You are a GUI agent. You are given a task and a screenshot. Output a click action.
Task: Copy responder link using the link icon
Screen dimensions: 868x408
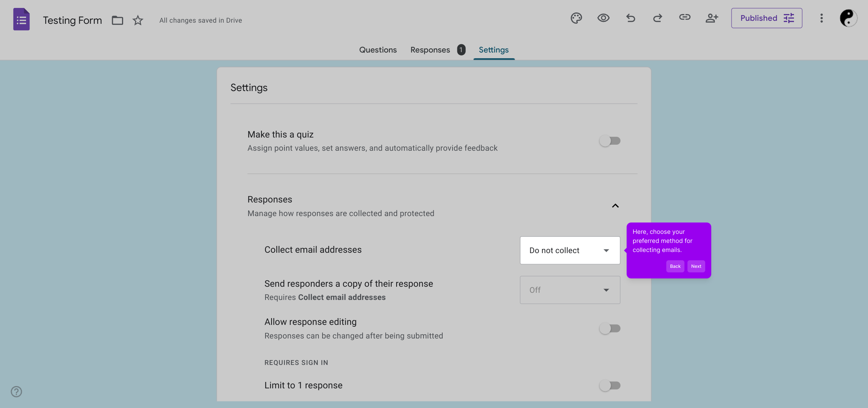click(685, 17)
